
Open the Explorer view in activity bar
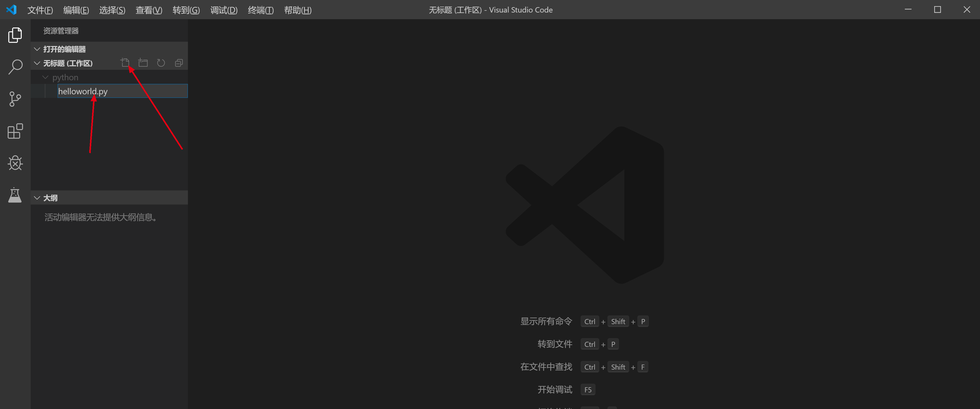(15, 35)
